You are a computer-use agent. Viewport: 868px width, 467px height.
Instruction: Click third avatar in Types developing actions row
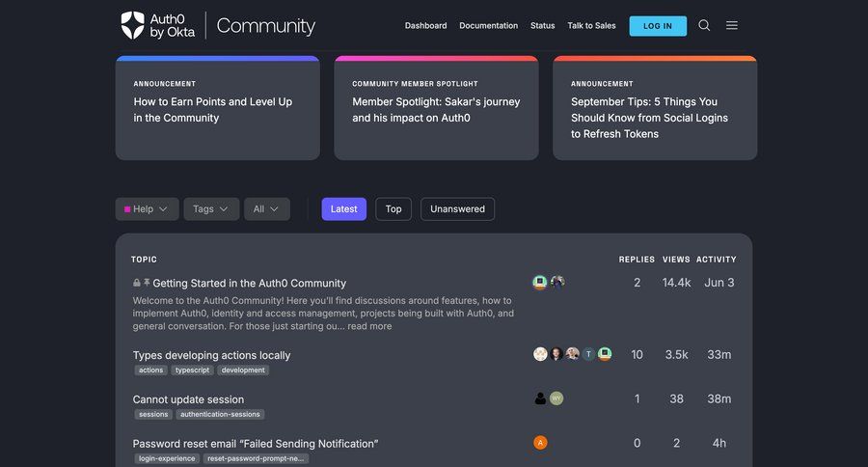point(572,354)
